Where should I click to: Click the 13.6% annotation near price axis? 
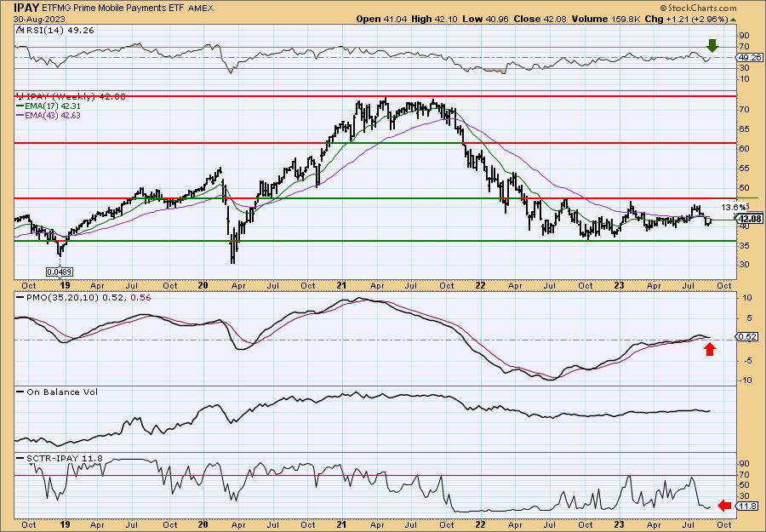734,207
